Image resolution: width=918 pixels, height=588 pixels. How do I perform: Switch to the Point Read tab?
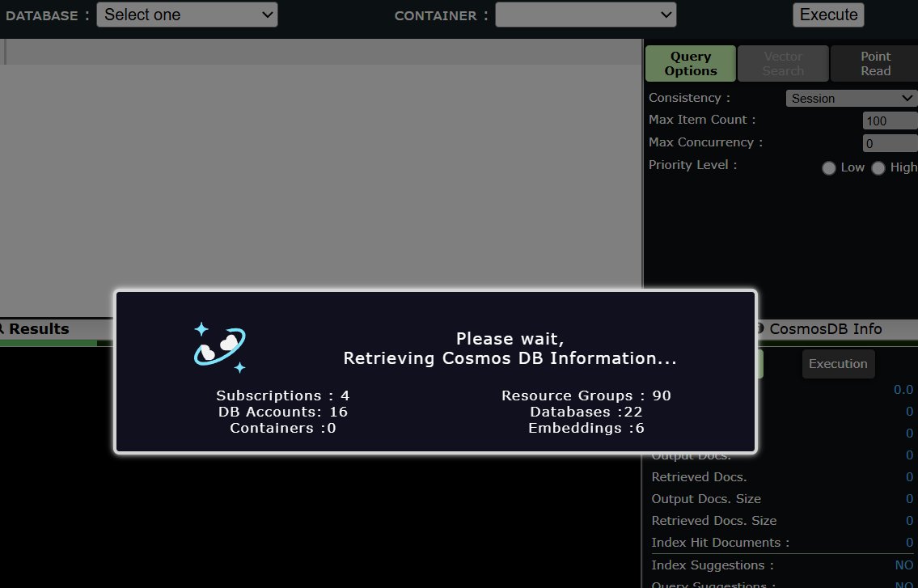[x=875, y=63]
